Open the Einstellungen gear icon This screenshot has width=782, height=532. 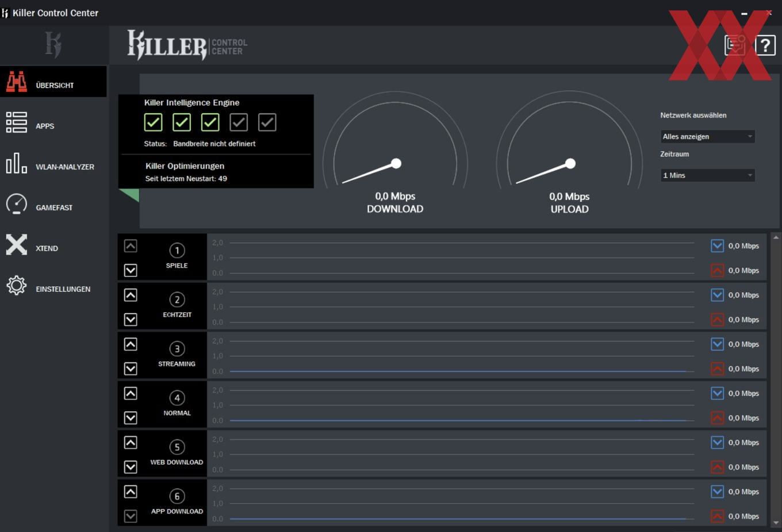click(x=16, y=286)
